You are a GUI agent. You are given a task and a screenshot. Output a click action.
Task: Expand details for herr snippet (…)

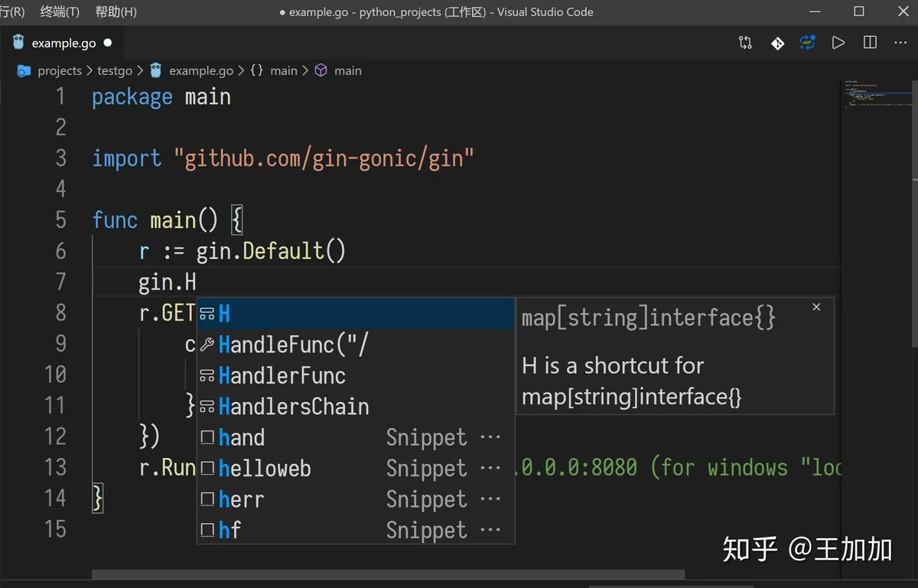click(x=490, y=500)
